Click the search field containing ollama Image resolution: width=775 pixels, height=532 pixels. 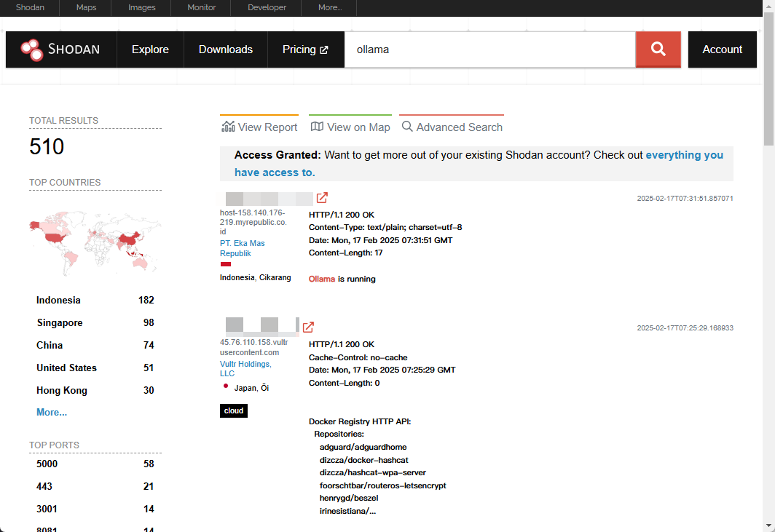489,49
